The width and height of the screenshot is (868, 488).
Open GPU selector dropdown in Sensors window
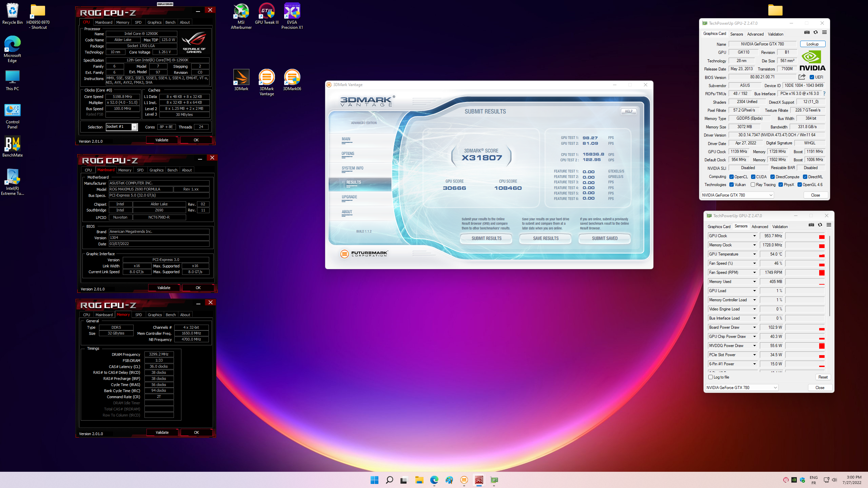coord(742,387)
